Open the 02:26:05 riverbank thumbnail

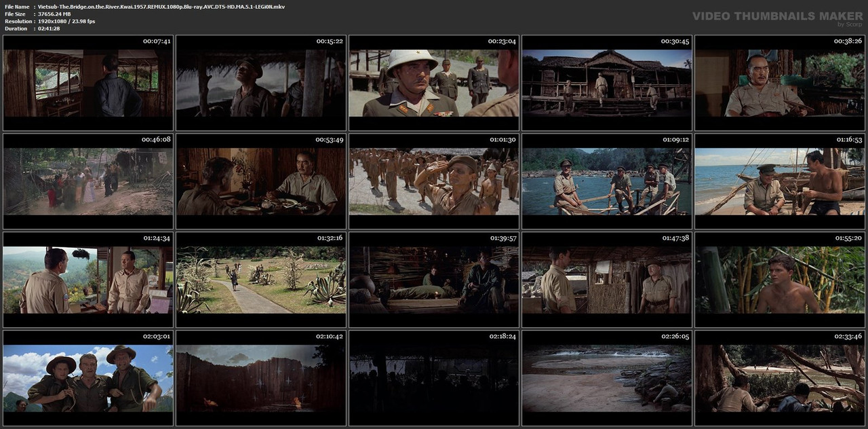tap(607, 378)
